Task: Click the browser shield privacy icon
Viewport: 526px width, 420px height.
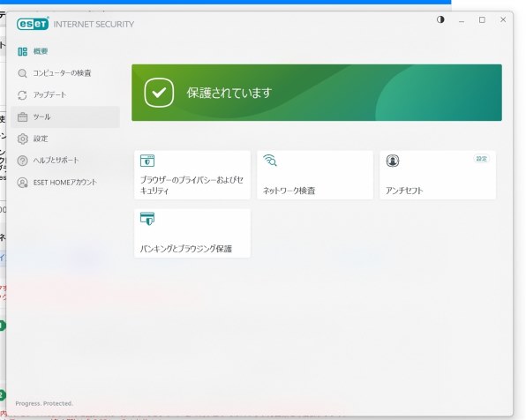Action: pos(147,161)
